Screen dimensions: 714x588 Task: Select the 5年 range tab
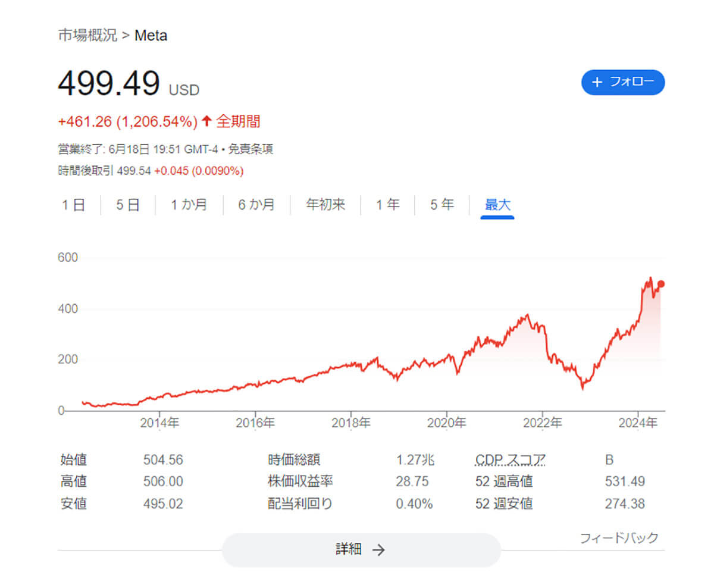442,205
